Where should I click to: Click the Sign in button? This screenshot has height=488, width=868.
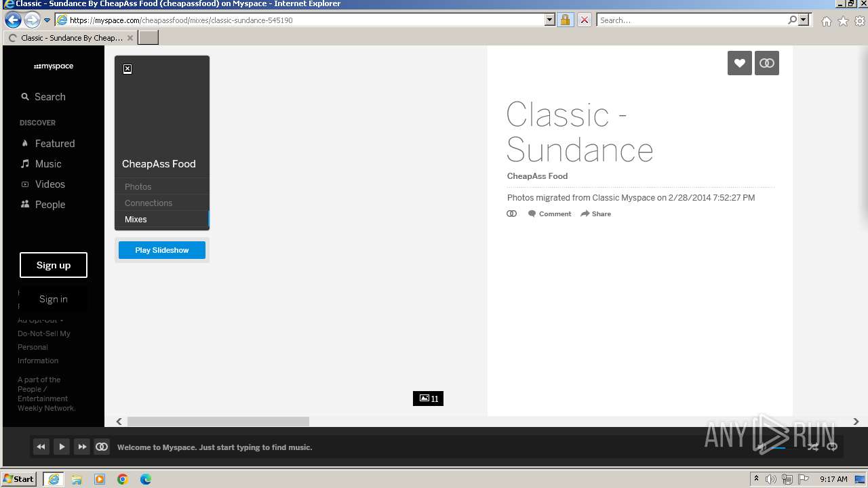click(x=54, y=299)
